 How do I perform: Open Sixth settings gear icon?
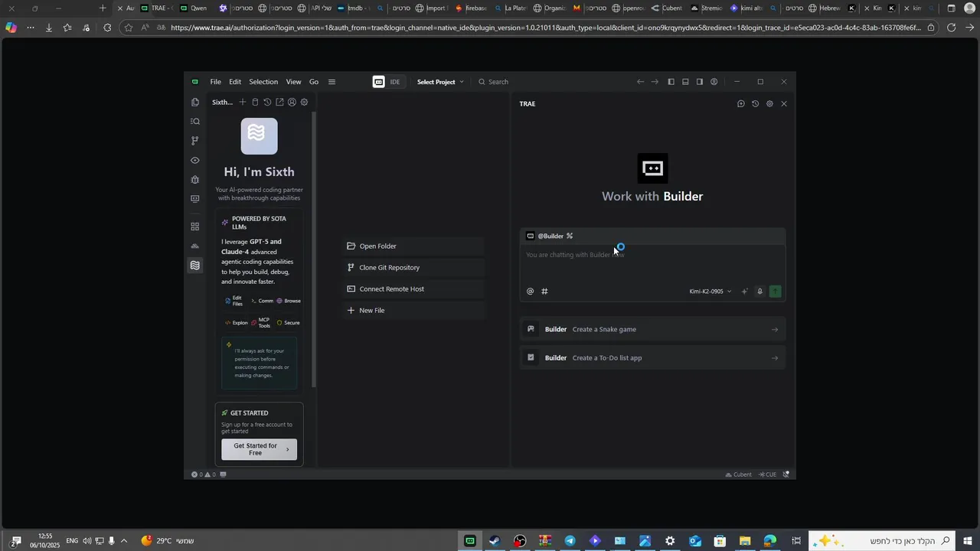pyautogui.click(x=304, y=103)
